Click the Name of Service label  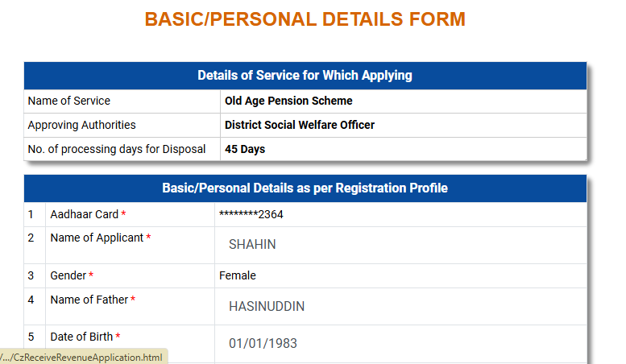(69, 101)
